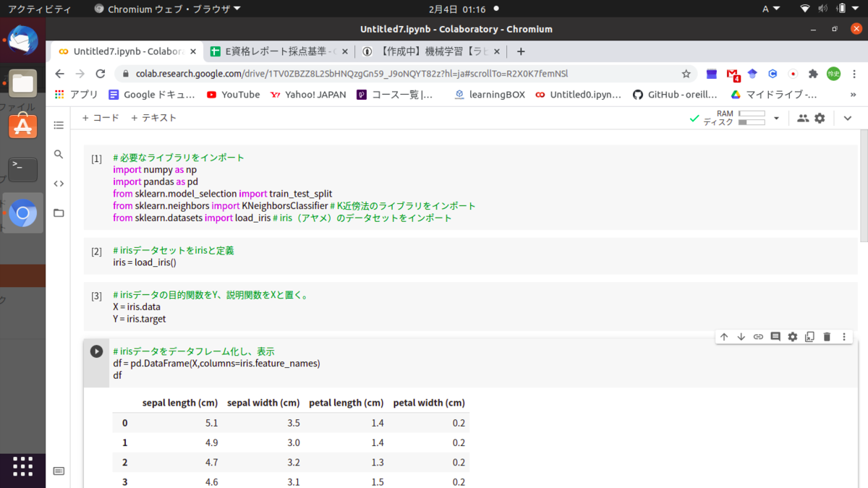Image resolution: width=868 pixels, height=488 pixels.
Task: Open the purple box extension icon
Action: pos(712,74)
